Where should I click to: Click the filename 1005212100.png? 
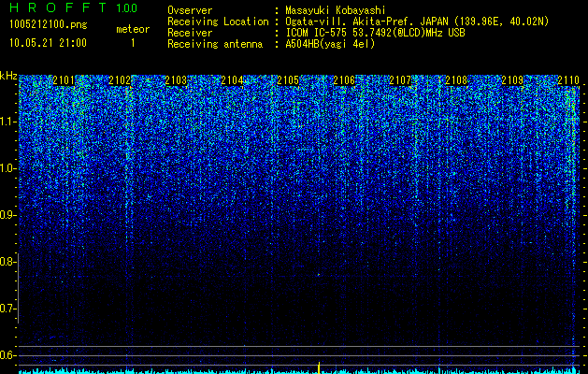click(49, 25)
